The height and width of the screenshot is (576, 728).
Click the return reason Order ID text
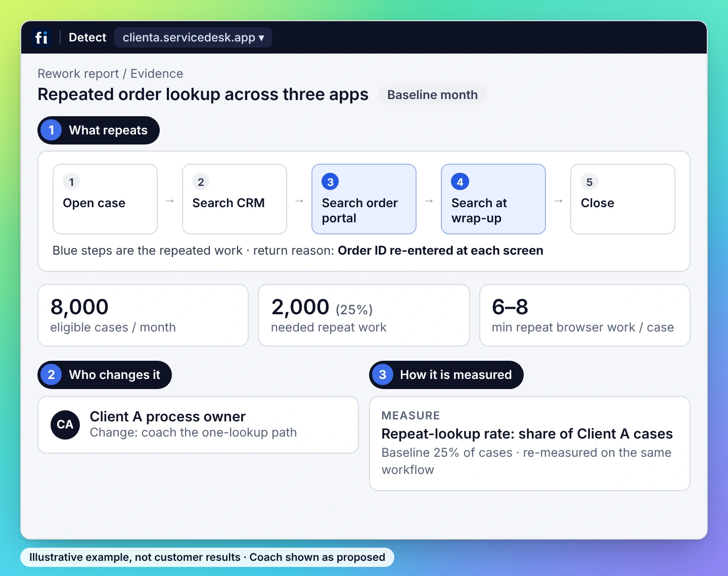click(440, 251)
